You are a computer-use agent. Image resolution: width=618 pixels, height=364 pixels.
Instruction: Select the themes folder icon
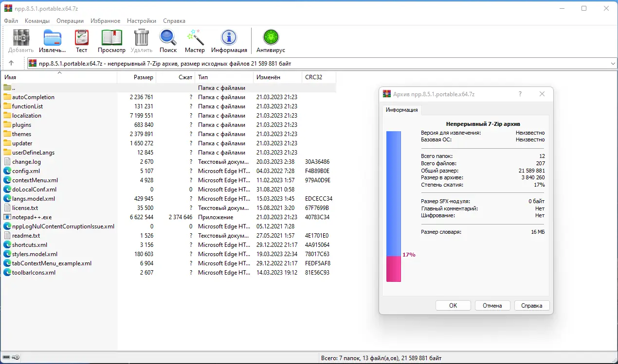[x=7, y=134]
